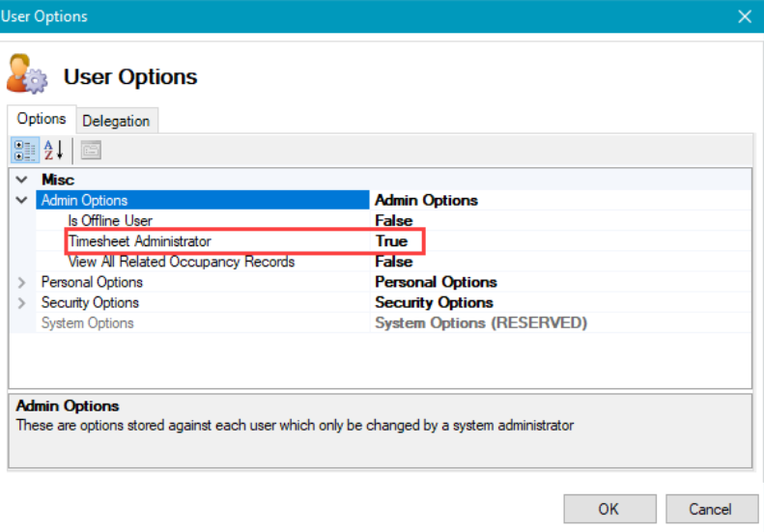The width and height of the screenshot is (764, 532).
Task: Click the Cancel button
Action: (710, 509)
